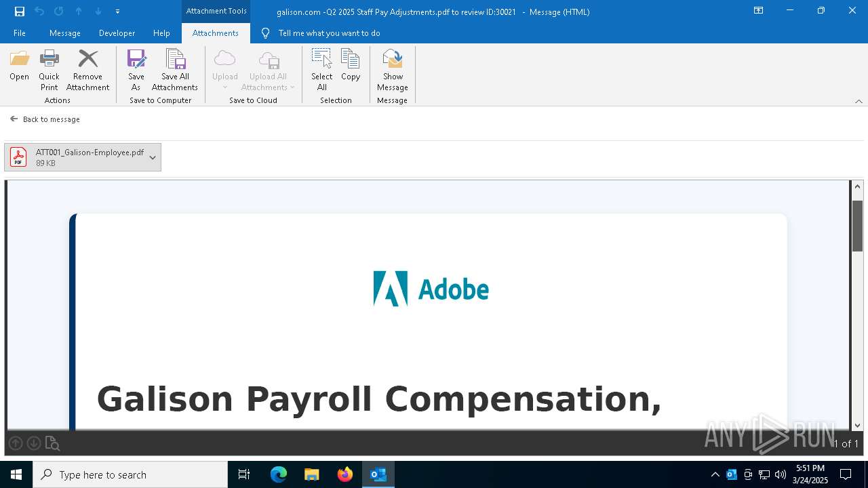Image resolution: width=868 pixels, height=488 pixels.
Task: Click the preview scrollbar down arrow
Action: (x=857, y=425)
